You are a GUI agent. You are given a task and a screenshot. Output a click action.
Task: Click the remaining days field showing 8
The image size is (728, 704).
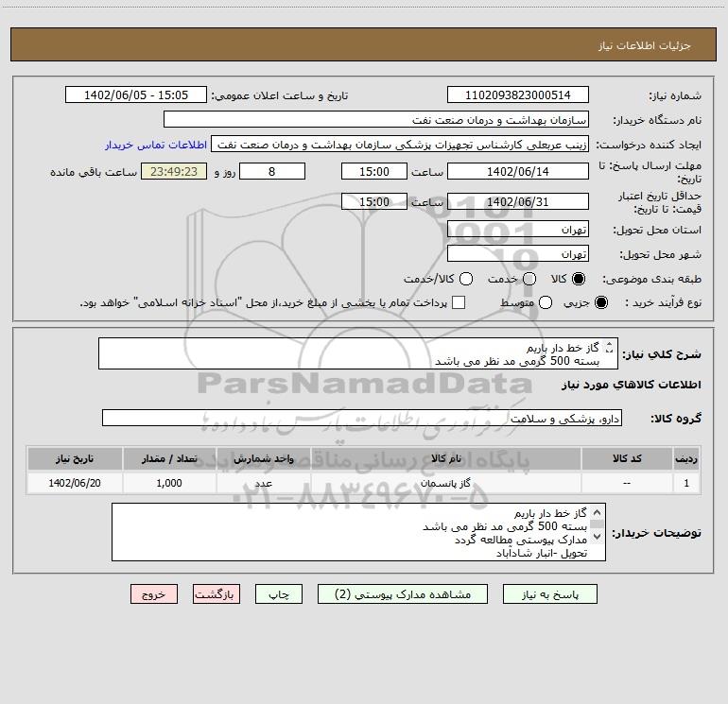coord(272,171)
